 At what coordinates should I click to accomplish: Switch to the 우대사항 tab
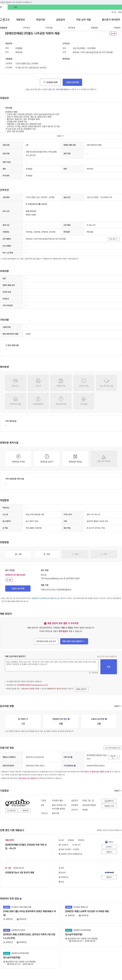(x=49, y=28)
